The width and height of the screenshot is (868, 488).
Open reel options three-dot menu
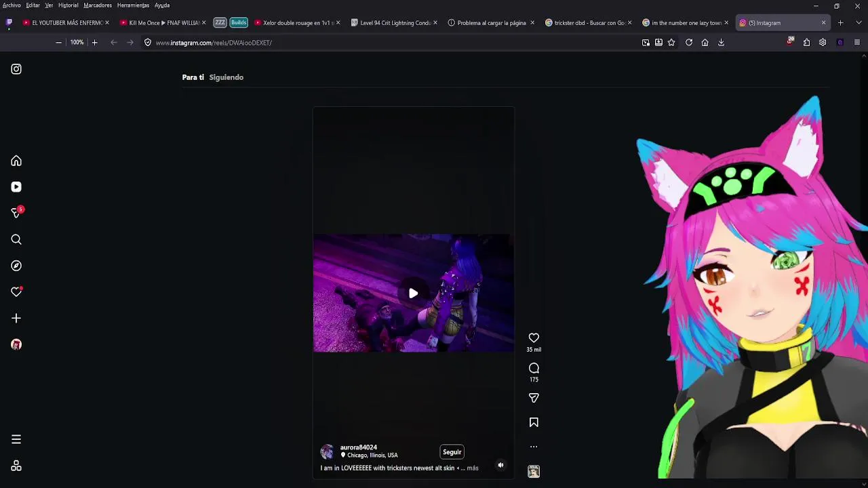(534, 447)
